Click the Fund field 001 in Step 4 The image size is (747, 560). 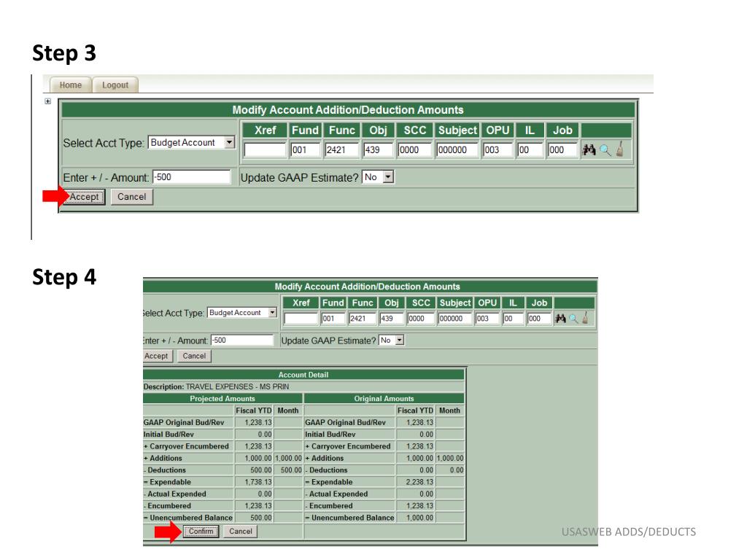click(333, 318)
